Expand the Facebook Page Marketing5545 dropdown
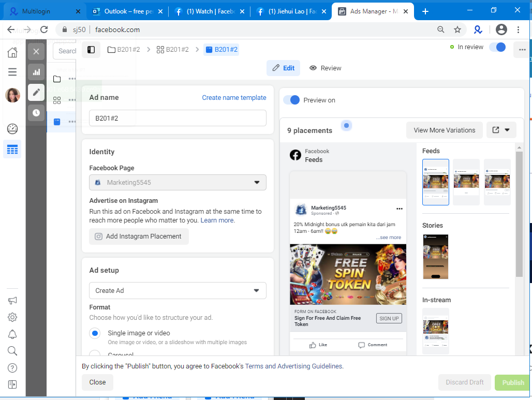 click(178, 183)
